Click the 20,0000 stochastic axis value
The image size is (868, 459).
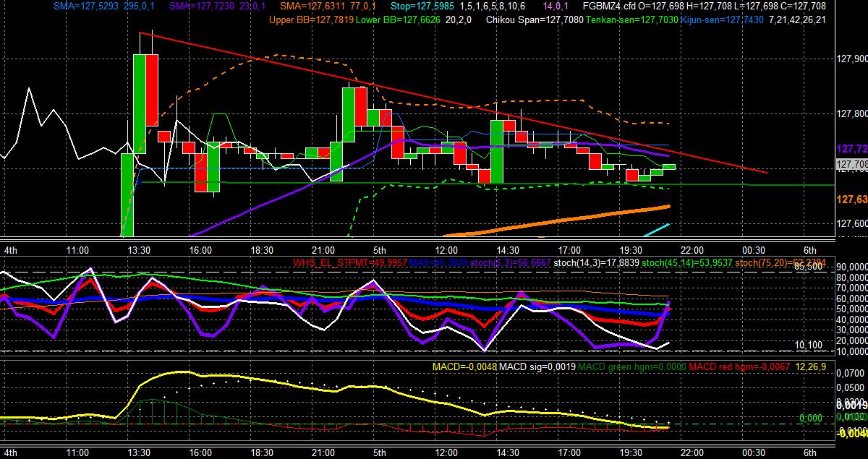tap(852, 340)
